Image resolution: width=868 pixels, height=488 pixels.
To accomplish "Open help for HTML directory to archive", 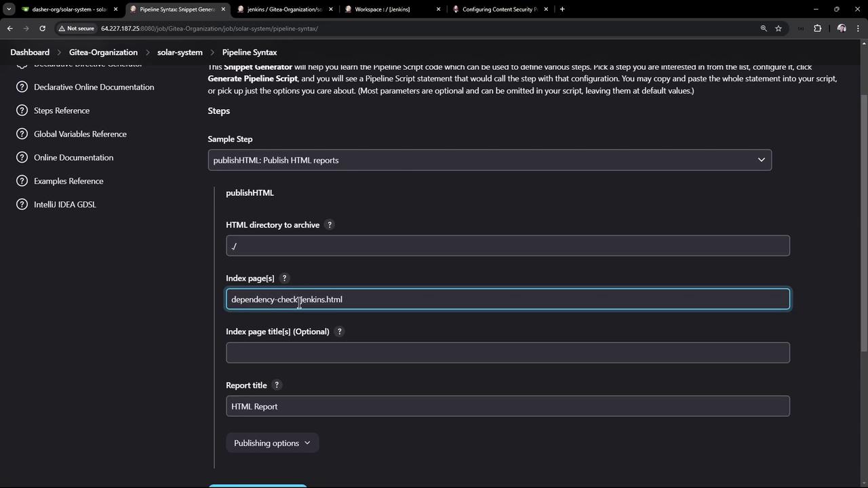I will point(330,225).
